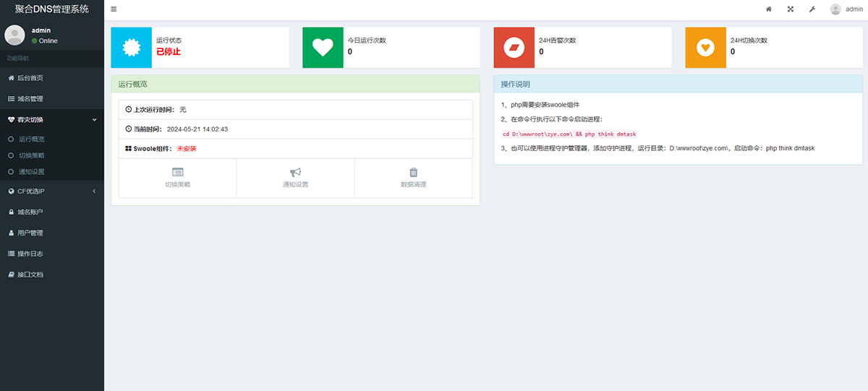The height and width of the screenshot is (391, 868).
Task: Click the 聚合DNS管理系统 logo title
Action: 52,9
